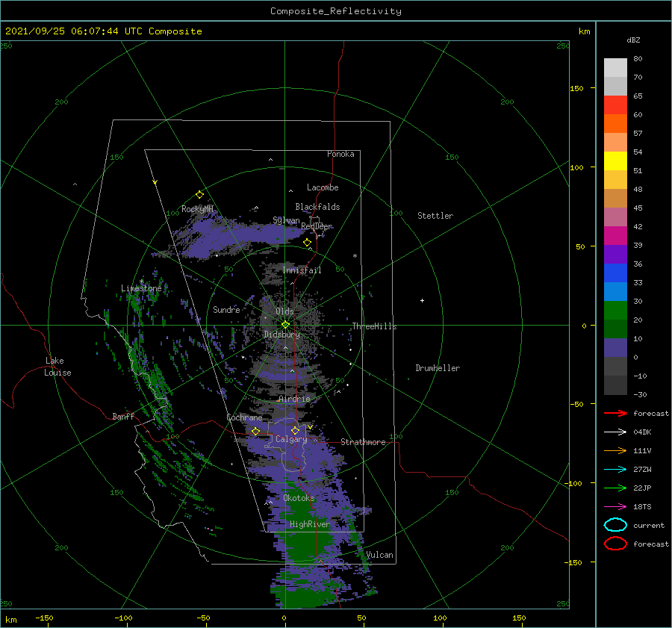672x628 pixels.
Task: Click the Didsbury city label
Action: (282, 335)
